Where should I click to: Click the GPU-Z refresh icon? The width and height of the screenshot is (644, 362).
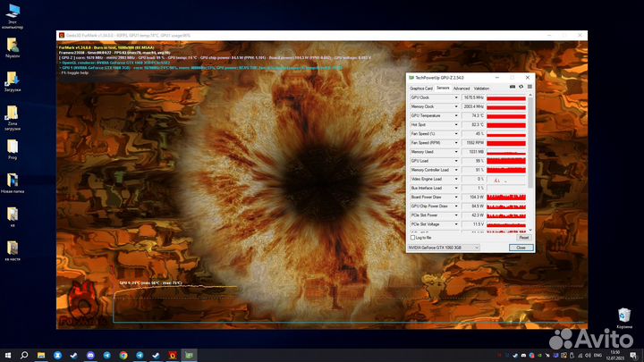pyautogui.click(x=521, y=87)
